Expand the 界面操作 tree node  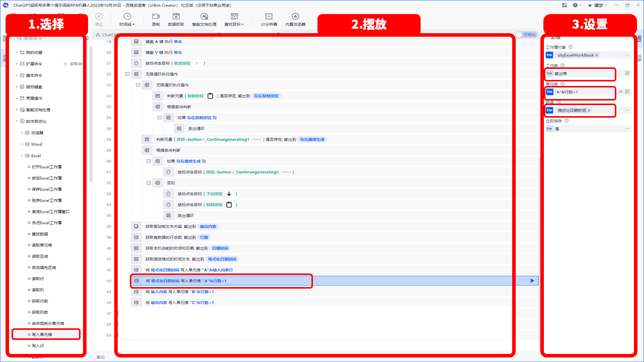[16, 98]
